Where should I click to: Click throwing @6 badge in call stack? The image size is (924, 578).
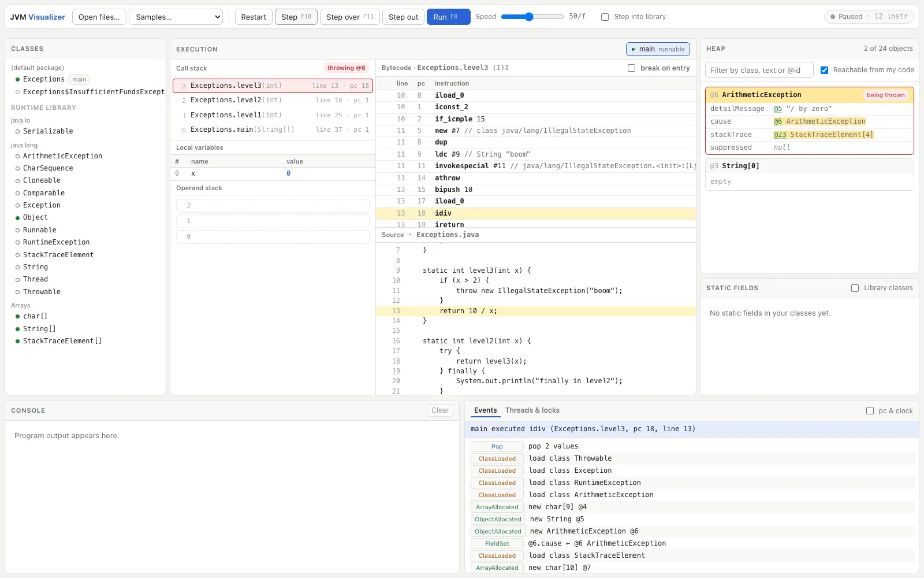pyautogui.click(x=346, y=68)
